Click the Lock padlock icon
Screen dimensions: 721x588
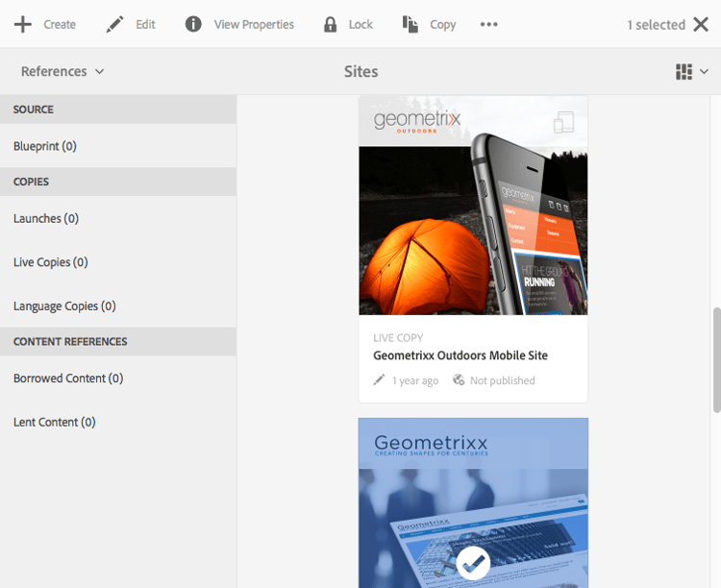330,24
